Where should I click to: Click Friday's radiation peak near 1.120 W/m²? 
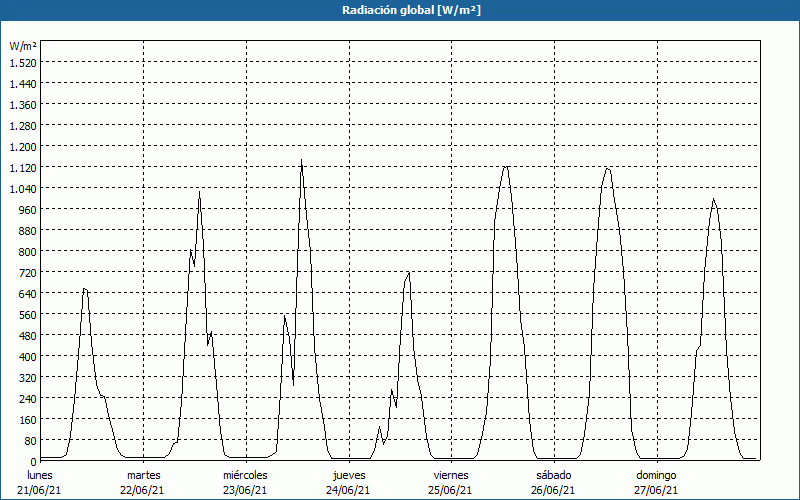pos(506,166)
